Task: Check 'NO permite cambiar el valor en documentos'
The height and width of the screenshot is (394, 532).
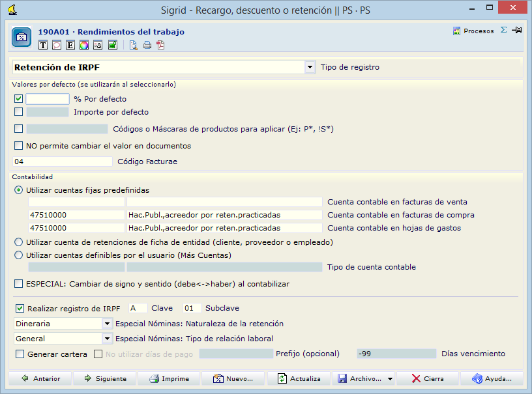Action: pyautogui.click(x=18, y=145)
